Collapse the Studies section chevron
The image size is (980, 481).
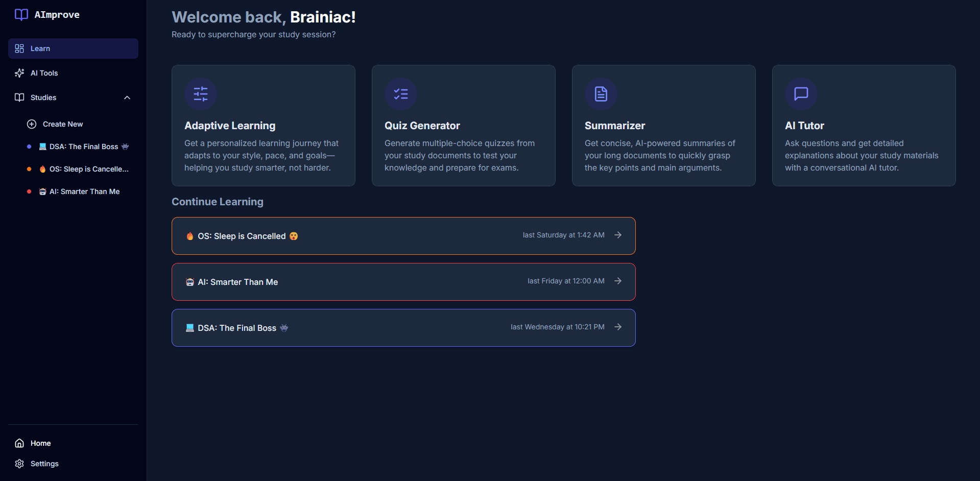[127, 97]
